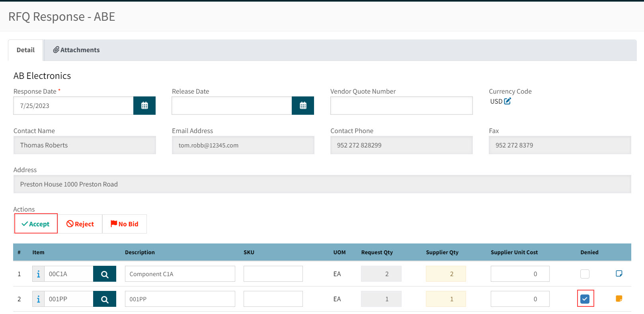Select the Detail tab

25,50
